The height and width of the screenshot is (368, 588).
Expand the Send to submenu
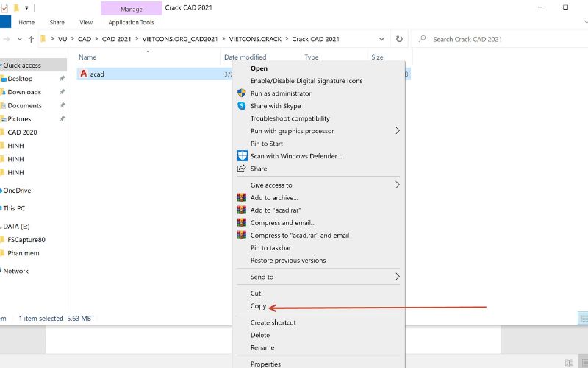(x=398, y=277)
